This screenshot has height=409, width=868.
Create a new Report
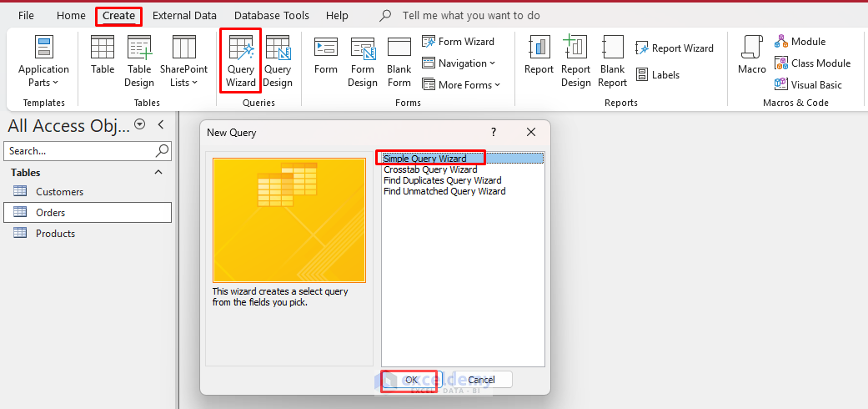[539, 55]
